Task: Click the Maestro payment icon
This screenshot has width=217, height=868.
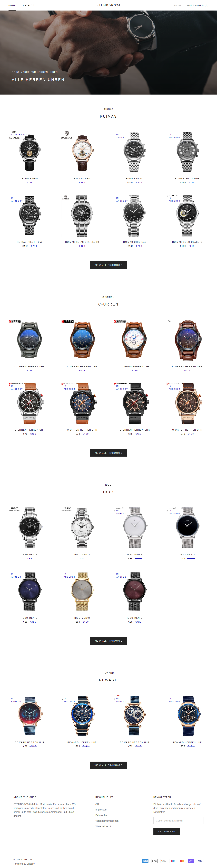Action: coord(173,861)
